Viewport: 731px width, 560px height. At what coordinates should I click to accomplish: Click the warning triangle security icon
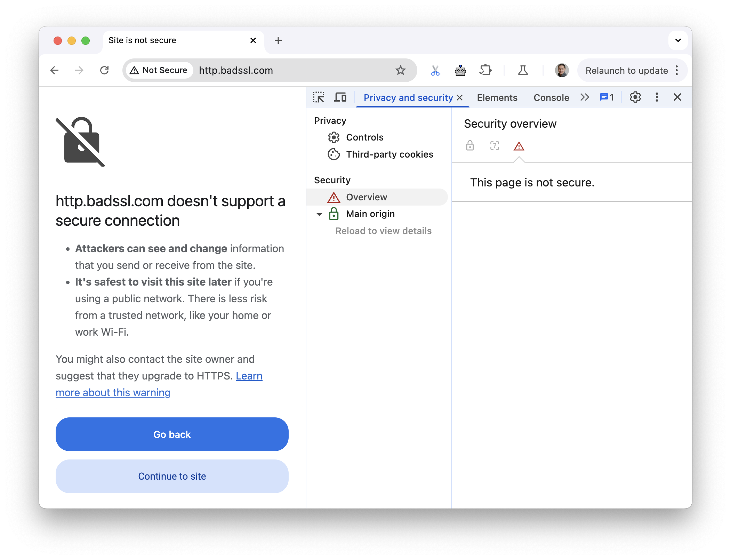518,146
